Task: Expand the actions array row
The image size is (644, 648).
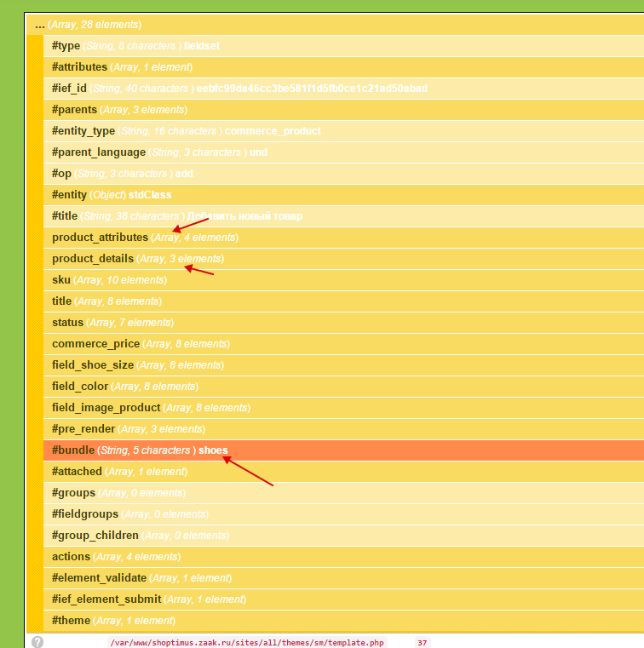Action: click(71, 557)
